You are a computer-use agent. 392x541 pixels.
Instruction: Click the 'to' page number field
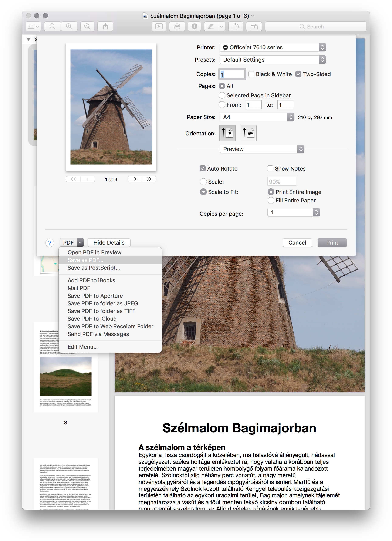pos(286,105)
